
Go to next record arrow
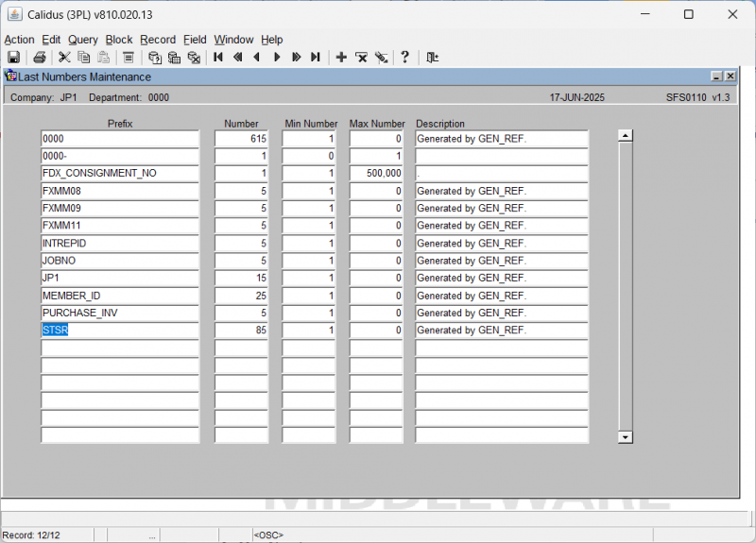277,58
